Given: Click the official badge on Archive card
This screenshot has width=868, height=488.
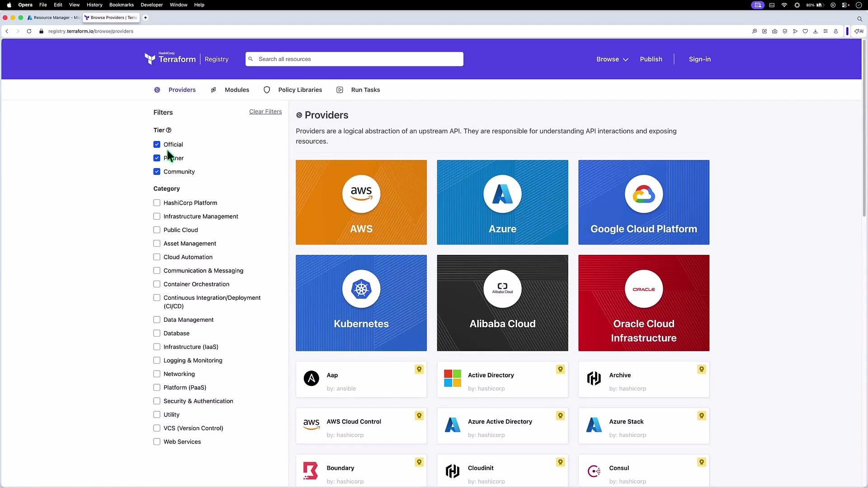Looking at the screenshot, I should (x=702, y=370).
